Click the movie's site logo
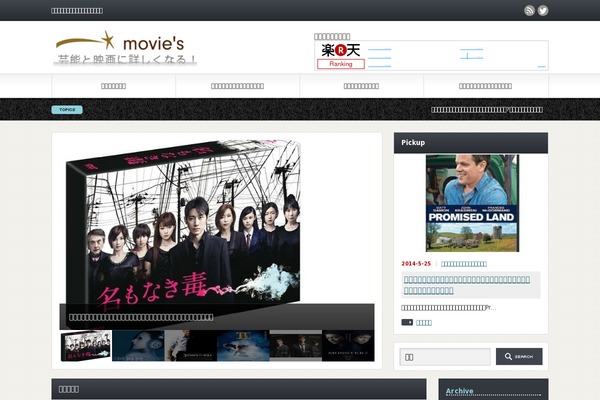The width and height of the screenshot is (600, 400). coord(125,48)
